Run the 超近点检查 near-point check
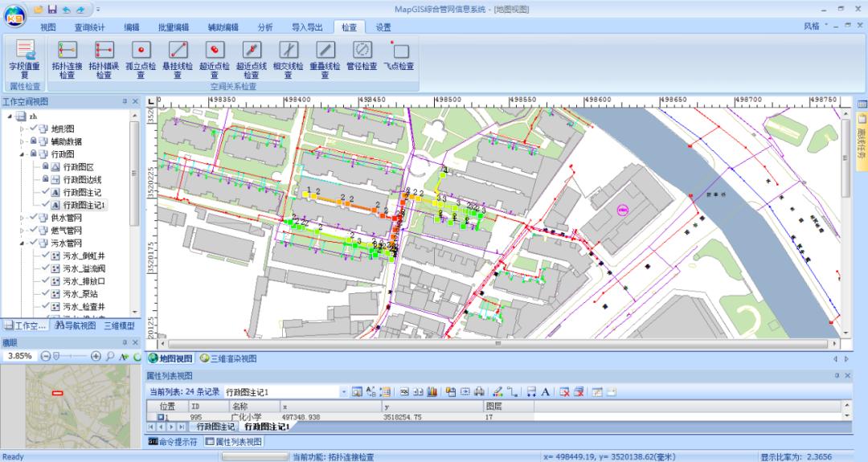 point(215,59)
